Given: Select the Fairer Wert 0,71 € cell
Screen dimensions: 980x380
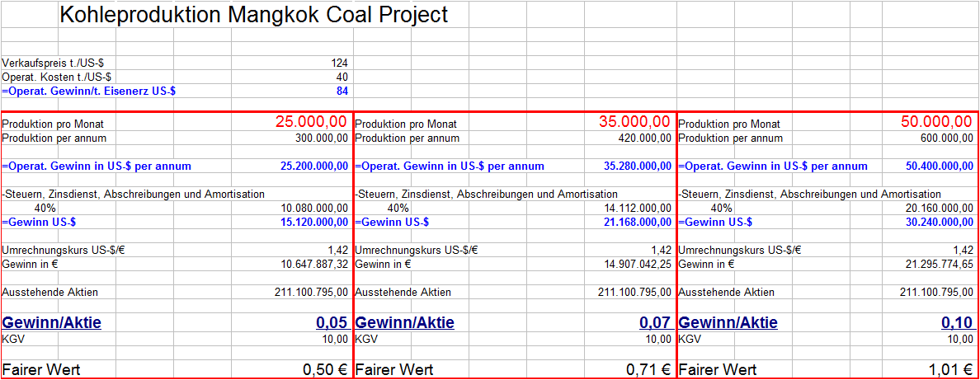Looking at the screenshot, I should (648, 369).
